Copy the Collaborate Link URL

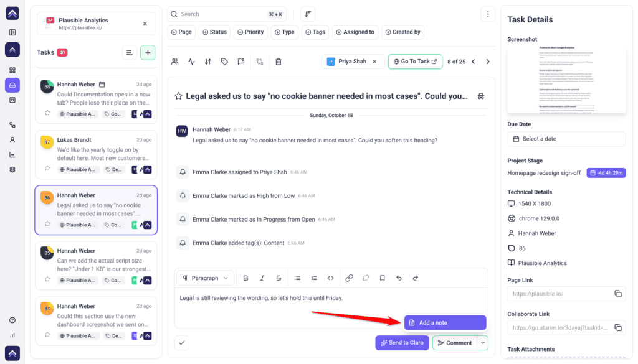617,327
